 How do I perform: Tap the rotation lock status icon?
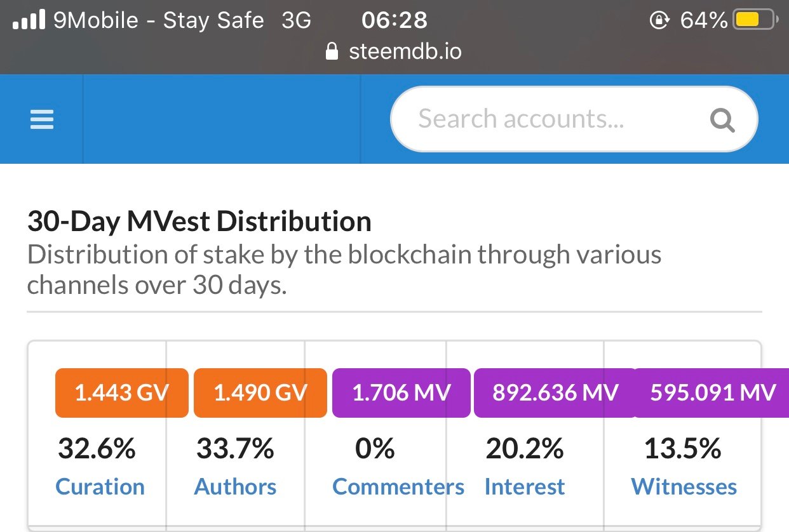(x=659, y=20)
